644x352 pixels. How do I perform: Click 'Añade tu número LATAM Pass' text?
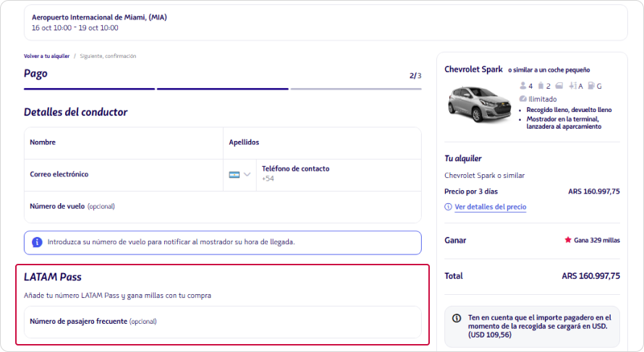coord(117,296)
